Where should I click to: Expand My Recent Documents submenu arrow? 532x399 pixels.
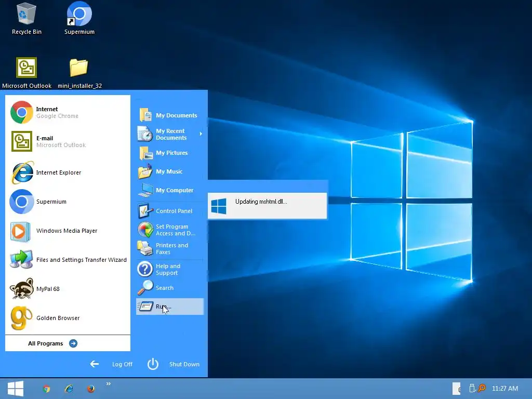tap(201, 134)
